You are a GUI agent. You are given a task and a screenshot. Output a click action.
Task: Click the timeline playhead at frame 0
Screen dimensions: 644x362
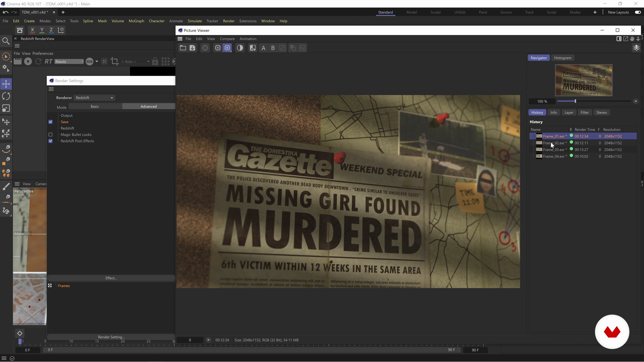pyautogui.click(x=20, y=342)
